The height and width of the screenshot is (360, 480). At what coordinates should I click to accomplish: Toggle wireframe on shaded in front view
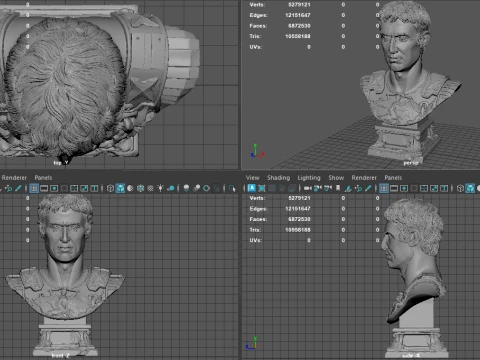coord(140,189)
